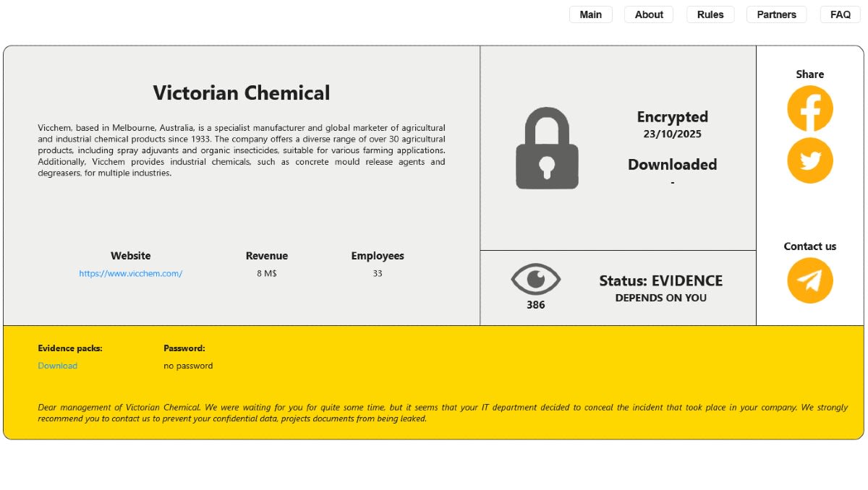Screen dimensions: 868x490
Task: Click the "Dear management" notice text
Action: click(x=443, y=413)
